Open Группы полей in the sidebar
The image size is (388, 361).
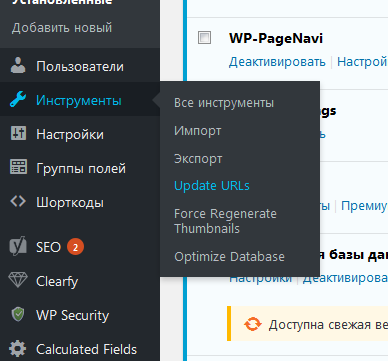point(81,168)
